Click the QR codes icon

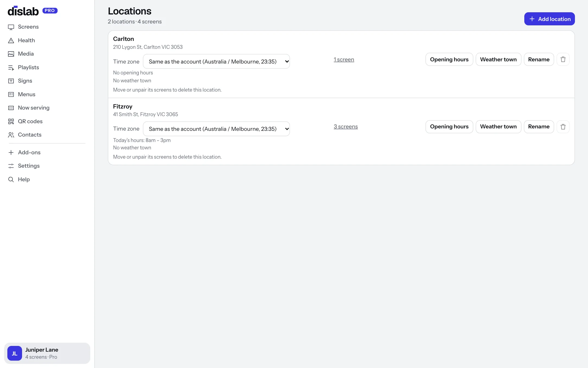point(11,122)
